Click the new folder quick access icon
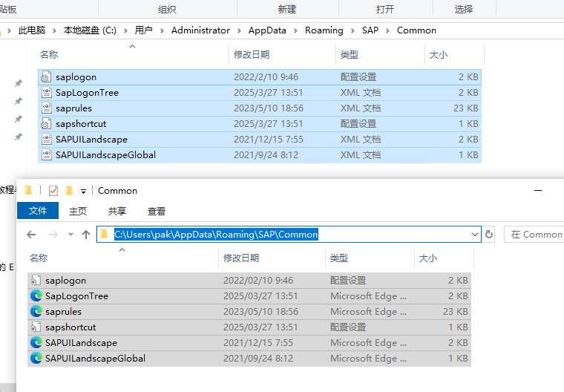The height and width of the screenshot is (392, 564). (69, 190)
